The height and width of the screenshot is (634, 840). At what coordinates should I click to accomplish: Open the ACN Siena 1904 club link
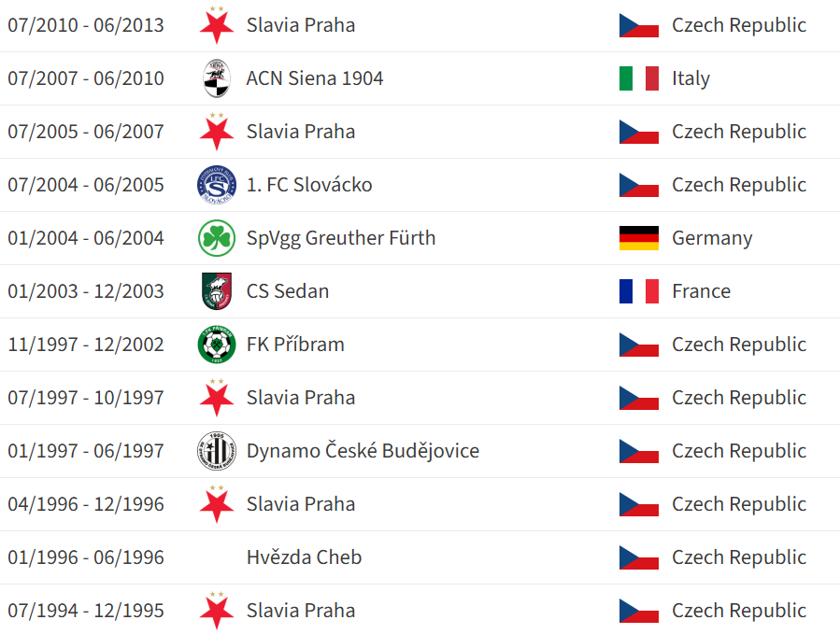tap(315, 78)
